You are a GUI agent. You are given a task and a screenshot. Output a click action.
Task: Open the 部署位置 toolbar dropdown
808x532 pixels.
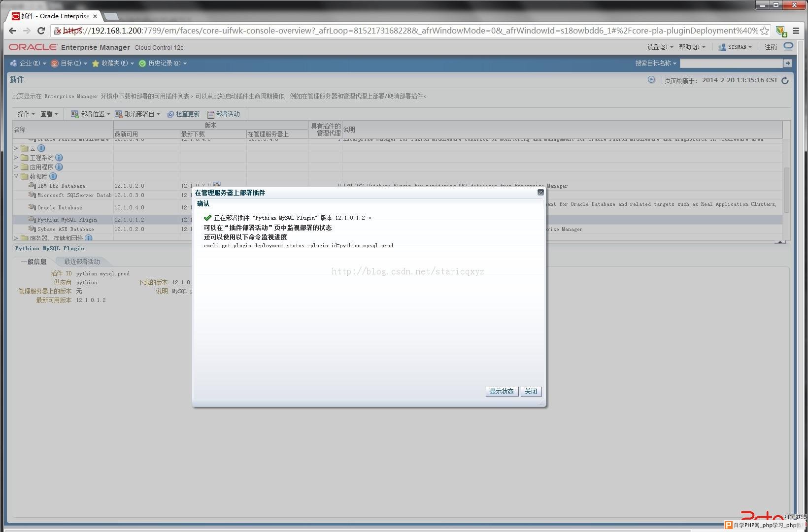coord(91,114)
